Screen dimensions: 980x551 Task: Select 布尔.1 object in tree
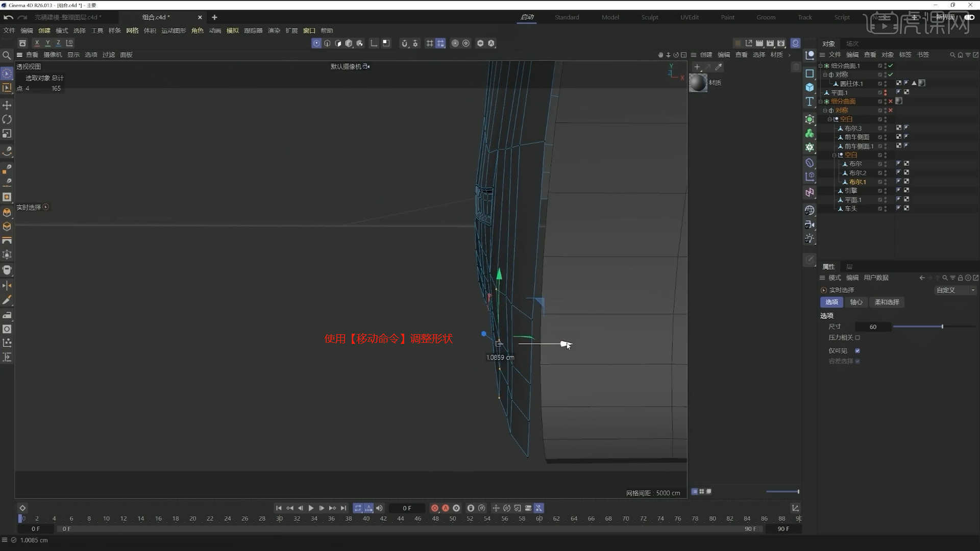pyautogui.click(x=857, y=182)
